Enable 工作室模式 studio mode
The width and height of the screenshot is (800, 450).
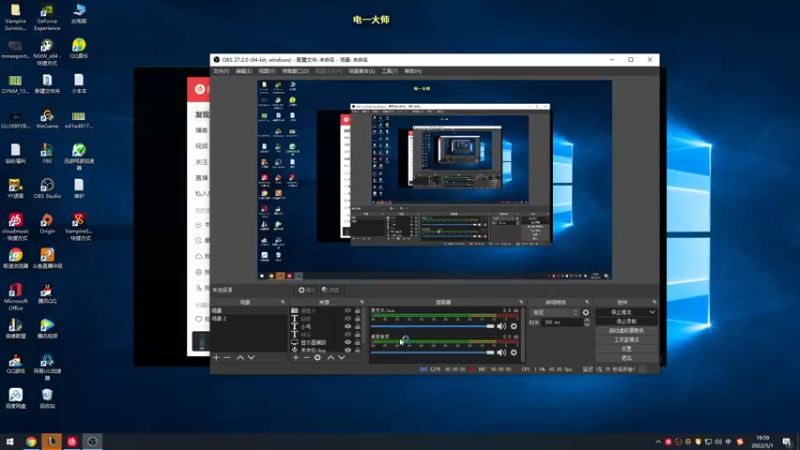626,340
